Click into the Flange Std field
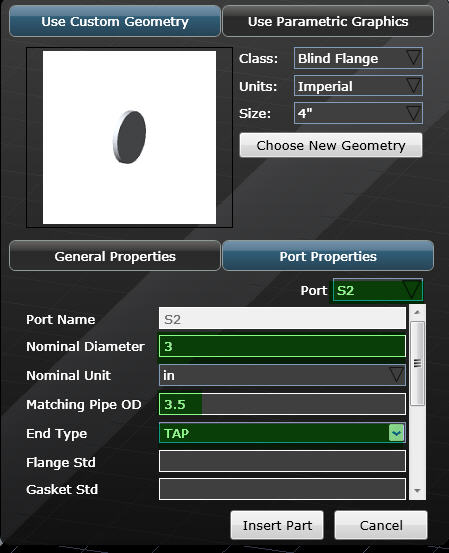Viewport: 449px width, 553px height. click(282, 461)
